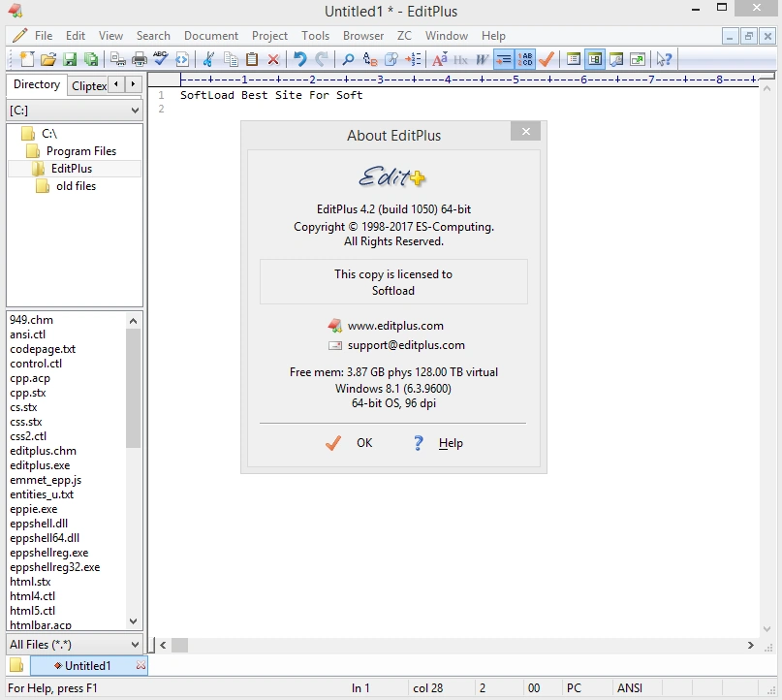
Task: Open the www.editplus.com link
Action: click(395, 326)
